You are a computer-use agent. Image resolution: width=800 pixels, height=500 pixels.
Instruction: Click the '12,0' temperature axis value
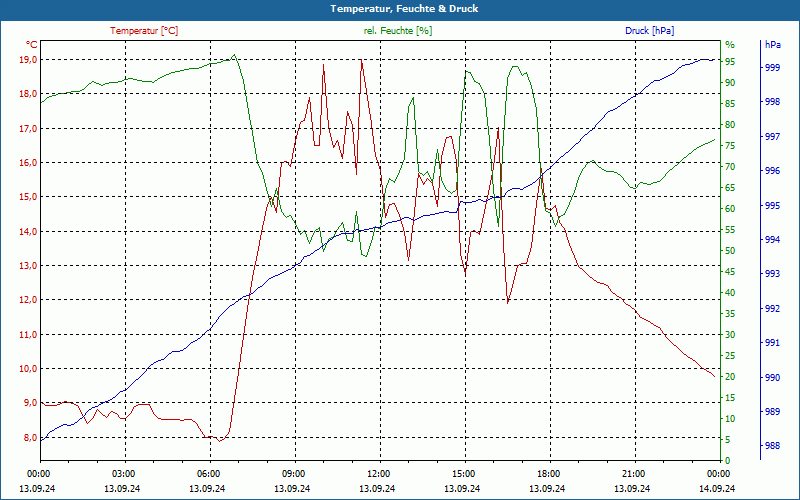28,300
